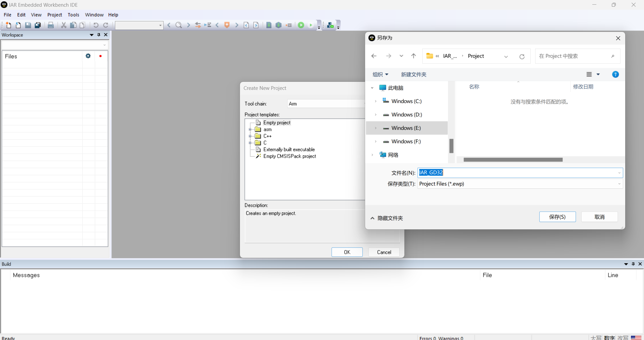The height and width of the screenshot is (340, 644).
Task: Open the Window menu
Action: (x=94, y=15)
